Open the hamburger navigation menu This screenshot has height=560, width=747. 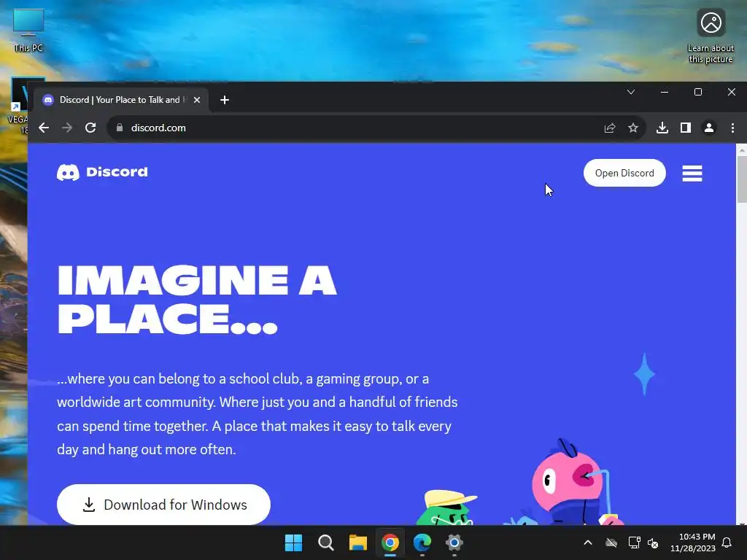pos(692,174)
